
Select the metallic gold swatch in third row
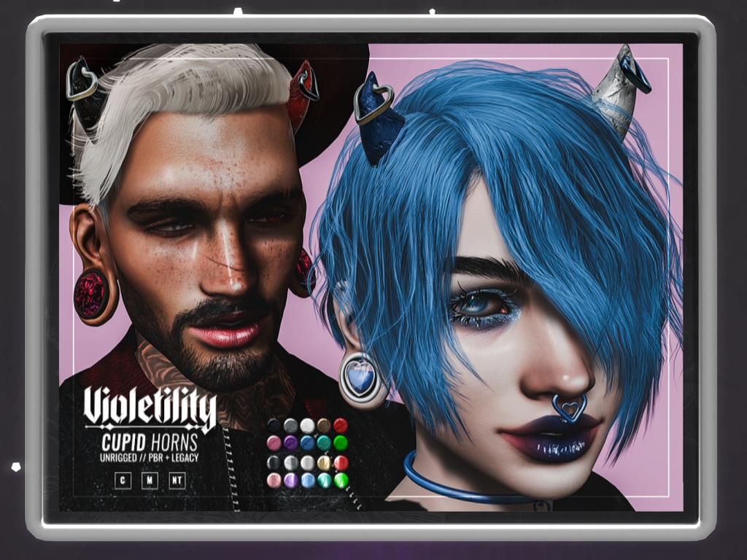coord(325,462)
